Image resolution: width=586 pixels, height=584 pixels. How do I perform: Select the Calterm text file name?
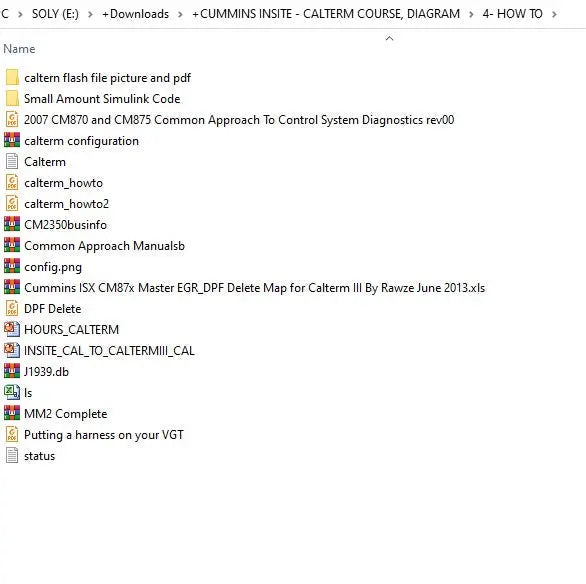(x=45, y=162)
